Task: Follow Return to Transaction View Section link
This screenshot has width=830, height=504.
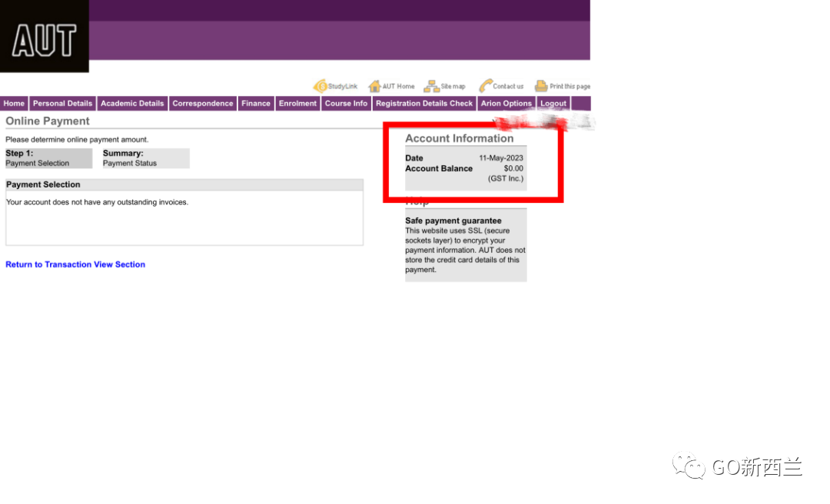Action: (x=75, y=264)
